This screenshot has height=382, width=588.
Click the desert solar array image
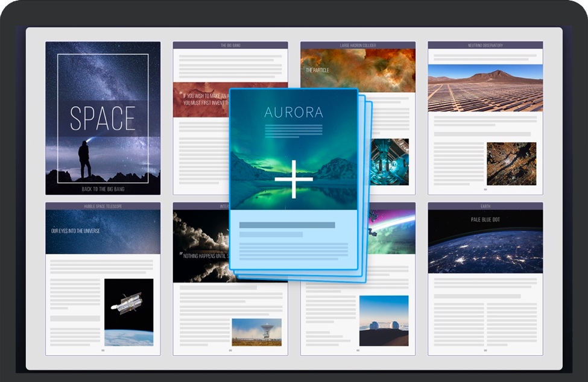click(x=485, y=88)
